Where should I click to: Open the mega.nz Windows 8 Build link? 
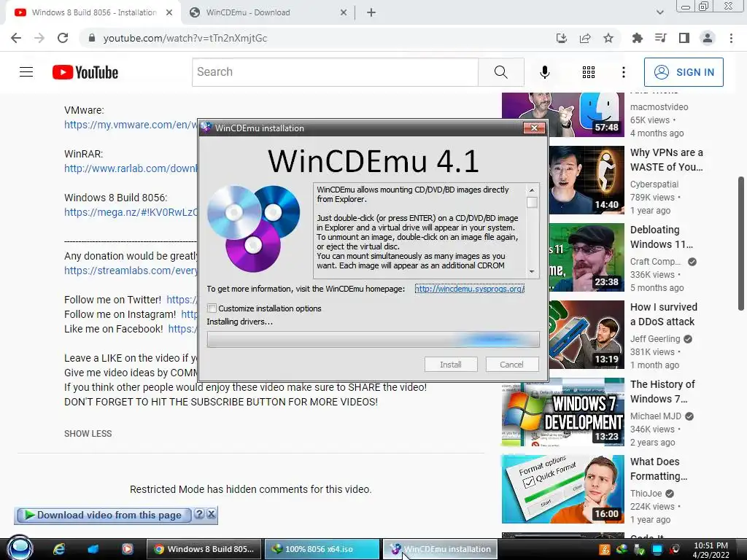click(131, 212)
